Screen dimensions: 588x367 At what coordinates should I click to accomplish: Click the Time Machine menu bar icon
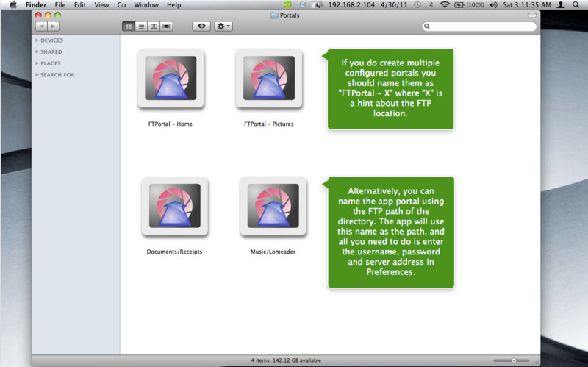[x=417, y=5]
